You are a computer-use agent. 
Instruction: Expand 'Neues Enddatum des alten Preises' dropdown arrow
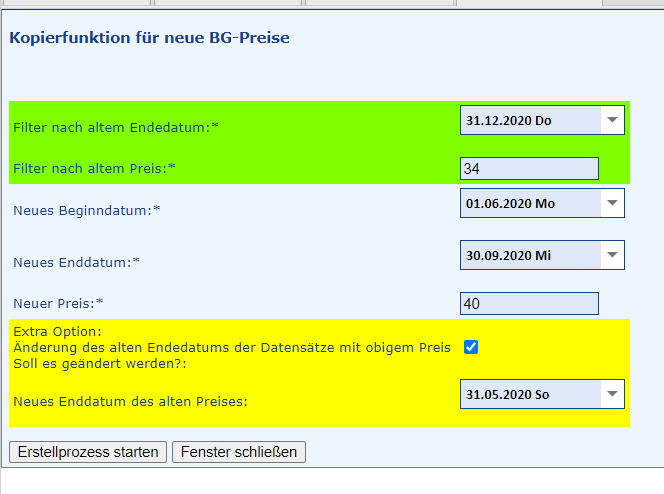pyautogui.click(x=612, y=394)
